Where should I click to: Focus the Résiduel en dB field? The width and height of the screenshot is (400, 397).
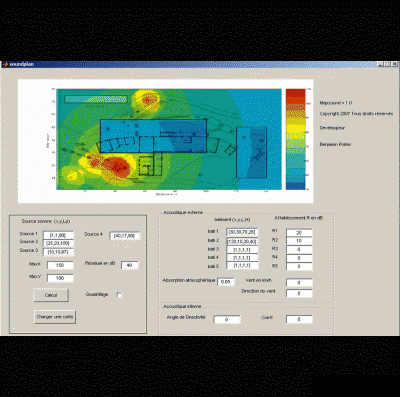tap(129, 265)
